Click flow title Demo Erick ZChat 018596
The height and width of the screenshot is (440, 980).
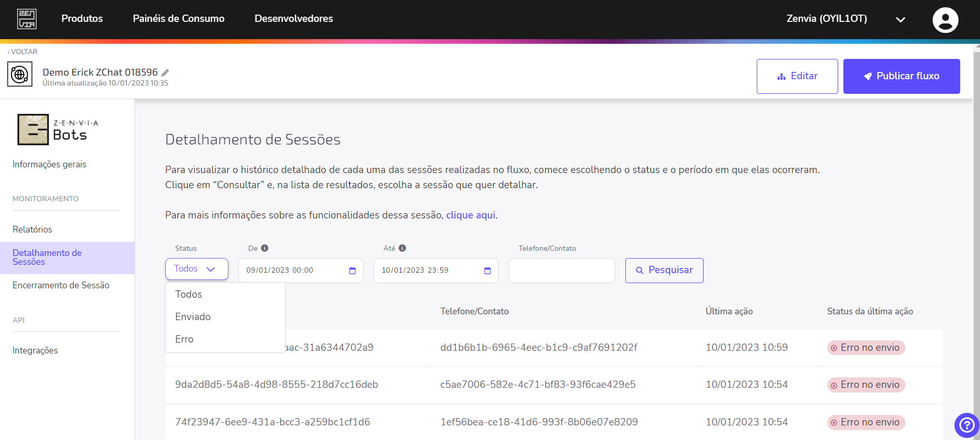pos(100,72)
